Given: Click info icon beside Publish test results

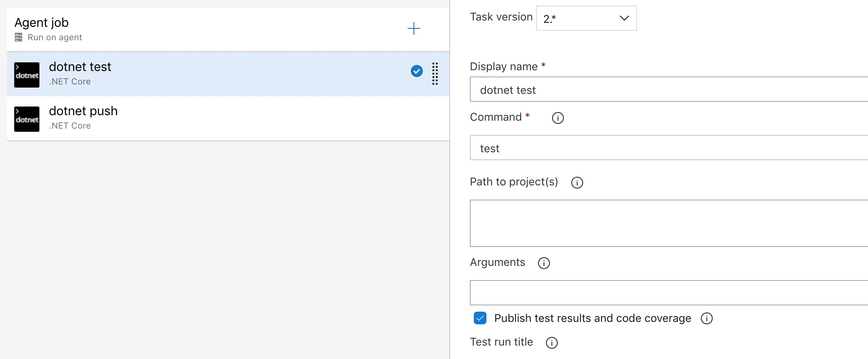Looking at the screenshot, I should pos(707,318).
